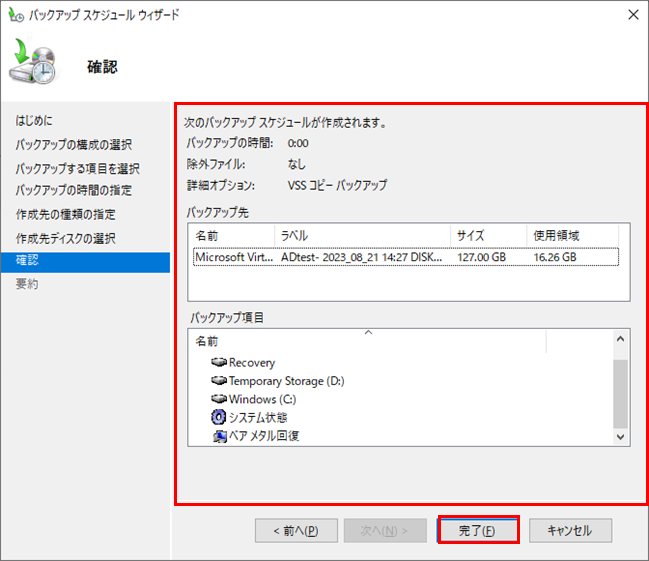This screenshot has width=649, height=561.
Task: Click the 除外ファイル value なし
Action: point(296,164)
